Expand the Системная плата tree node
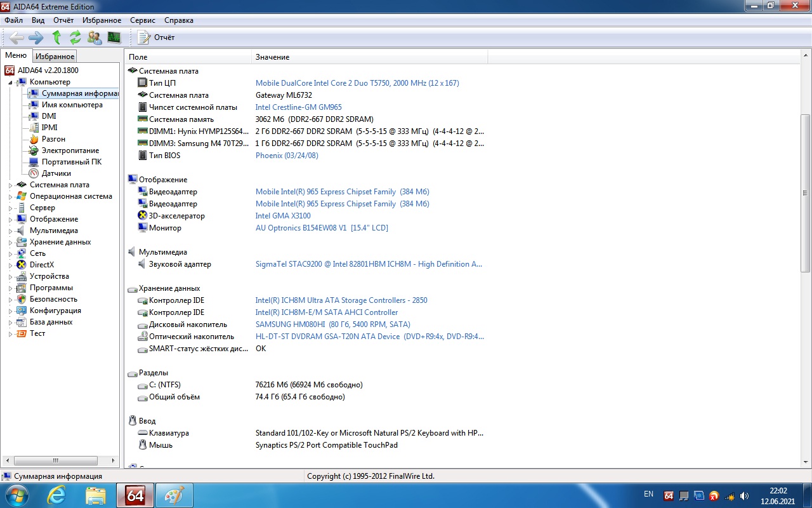This screenshot has width=812, height=508. tap(10, 185)
